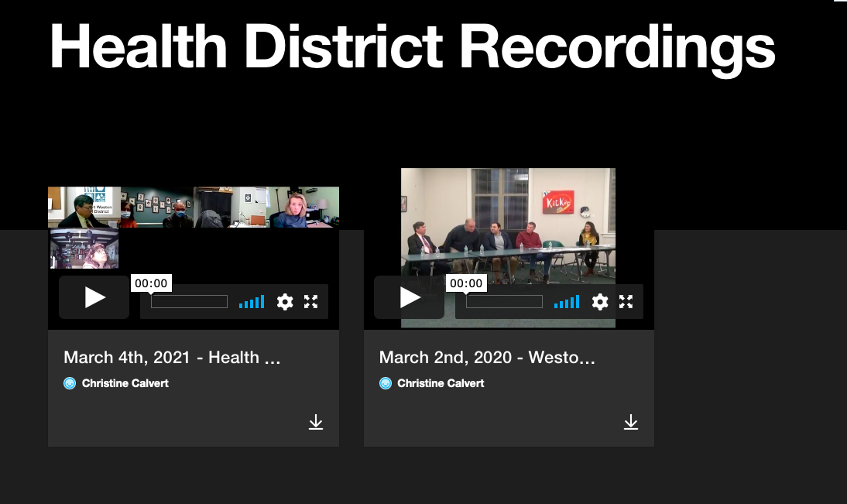The width and height of the screenshot is (847, 504).
Task: Click Christine Calvert under the March 2nd, 2020 video
Action: pos(441,383)
